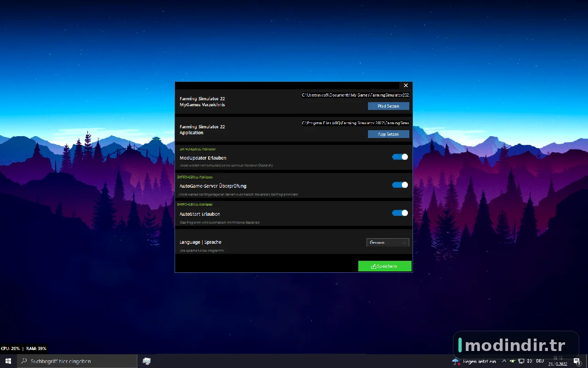588x368 pixels.
Task: Click the RAM: 39% overlay readout
Action: tap(36, 349)
